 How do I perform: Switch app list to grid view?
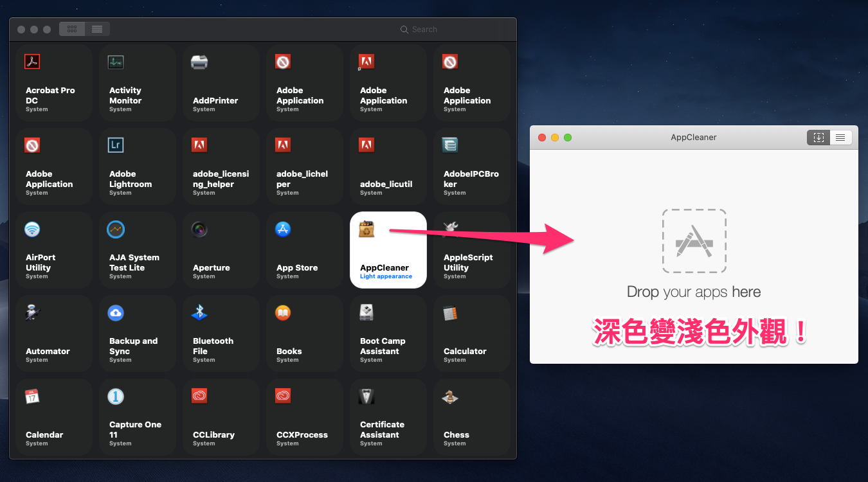coord(72,29)
